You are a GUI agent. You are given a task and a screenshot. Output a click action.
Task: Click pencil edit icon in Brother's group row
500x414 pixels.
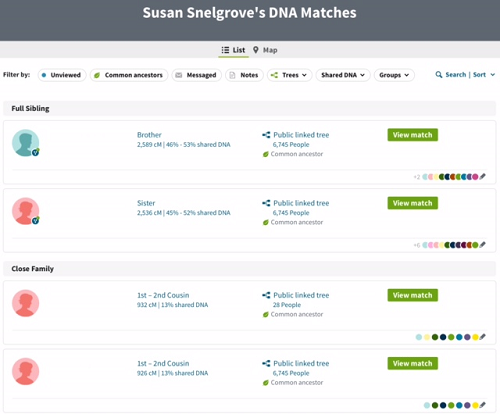[483, 177]
